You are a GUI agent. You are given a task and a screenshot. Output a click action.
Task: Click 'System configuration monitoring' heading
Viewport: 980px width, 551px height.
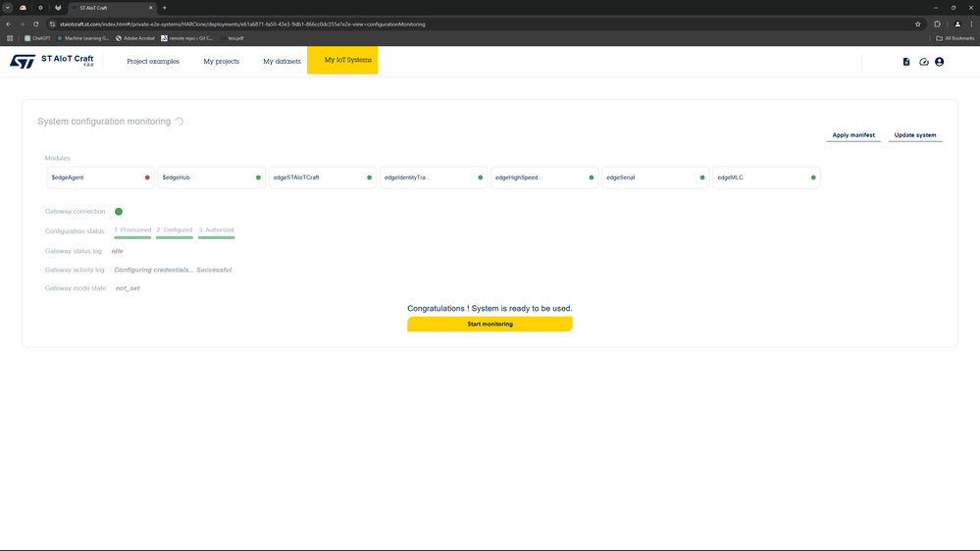click(x=104, y=122)
